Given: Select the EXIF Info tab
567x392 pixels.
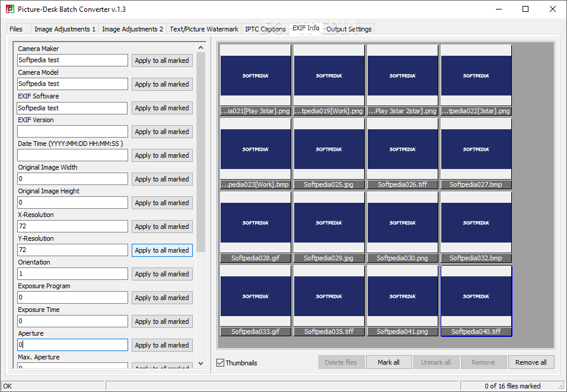Looking at the screenshot, I should (x=305, y=28).
